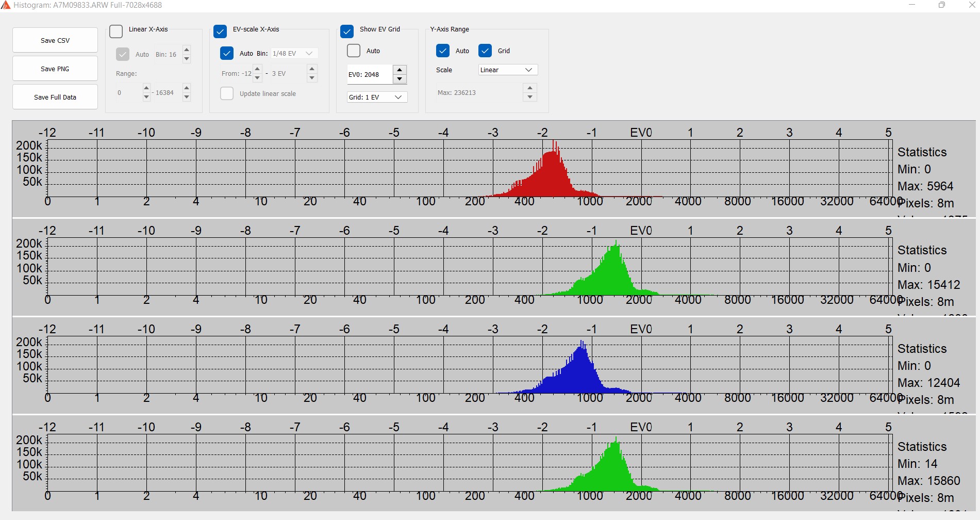Enable the Linear X-Axis checkbox
Screen dimensions: 980x520
pyautogui.click(x=117, y=31)
